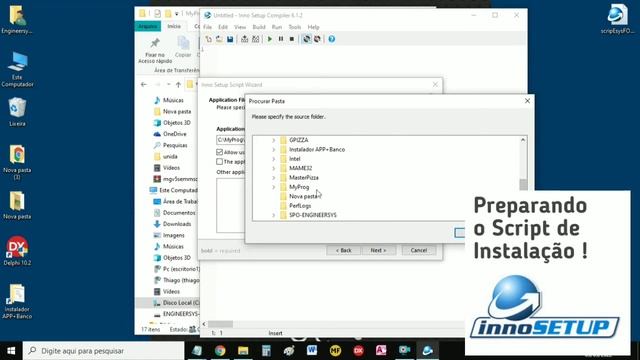Click the Cancel button in the wizard

[419, 250]
